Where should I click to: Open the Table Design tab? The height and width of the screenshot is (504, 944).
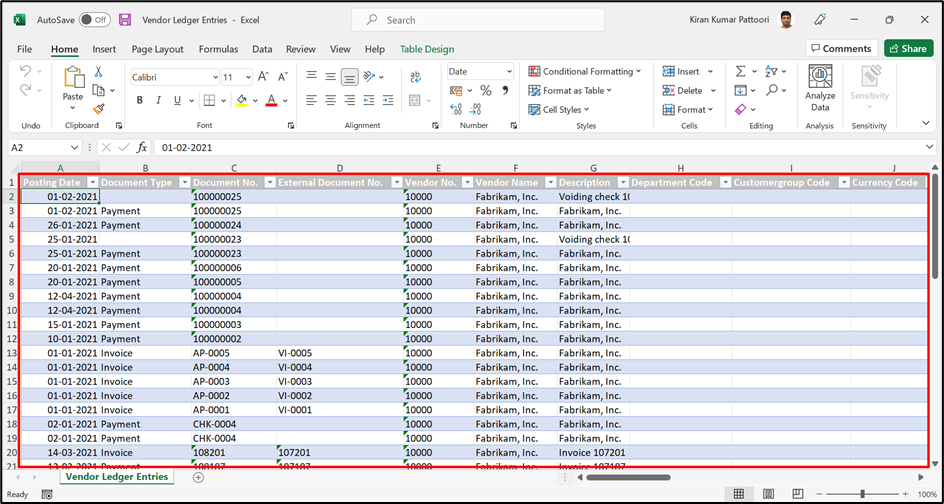click(427, 49)
